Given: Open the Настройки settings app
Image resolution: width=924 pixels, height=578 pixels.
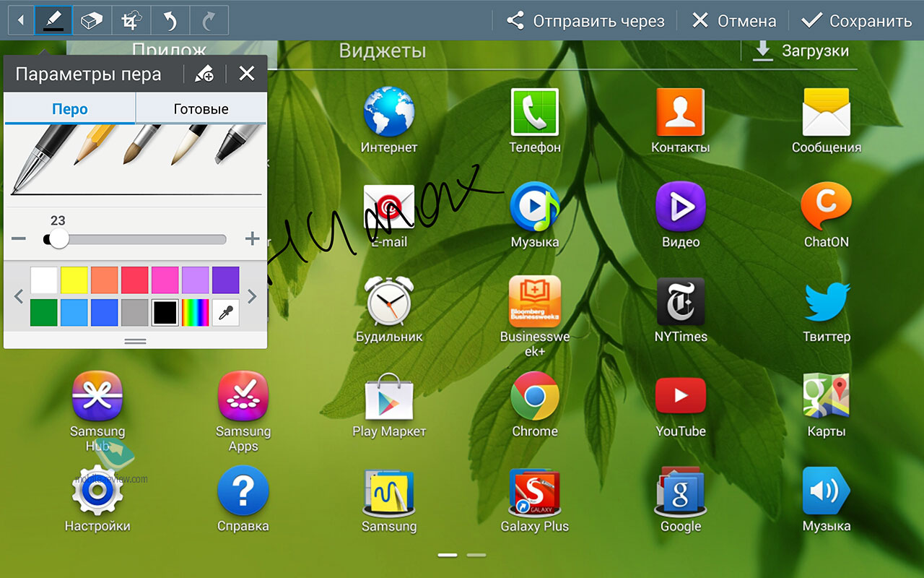Looking at the screenshot, I should point(97,499).
